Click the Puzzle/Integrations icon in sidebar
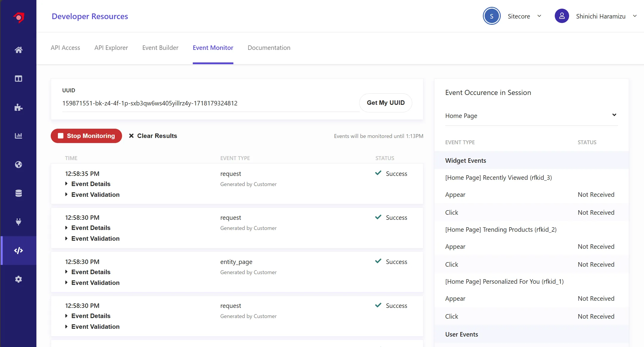Screen dimensions: 644x347 pos(19,107)
